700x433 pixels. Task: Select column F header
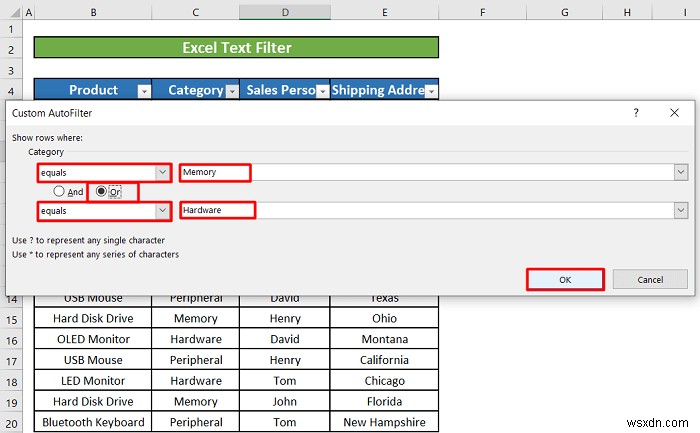(x=482, y=12)
